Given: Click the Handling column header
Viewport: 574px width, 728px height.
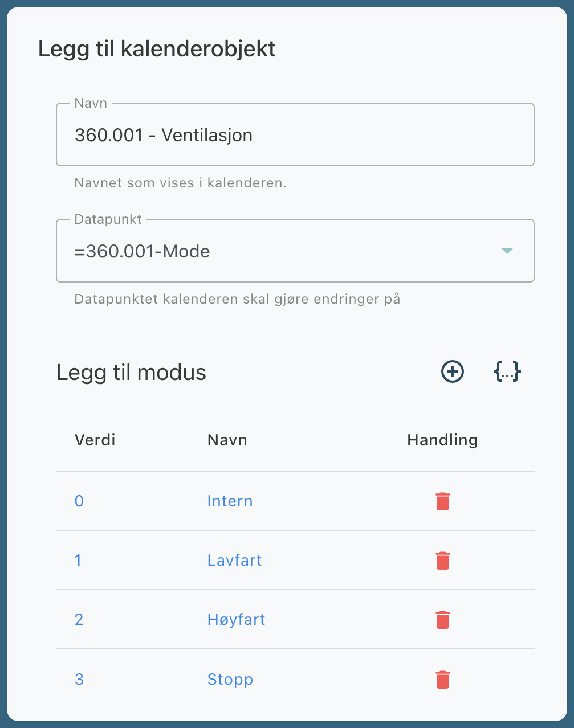Looking at the screenshot, I should click(442, 440).
